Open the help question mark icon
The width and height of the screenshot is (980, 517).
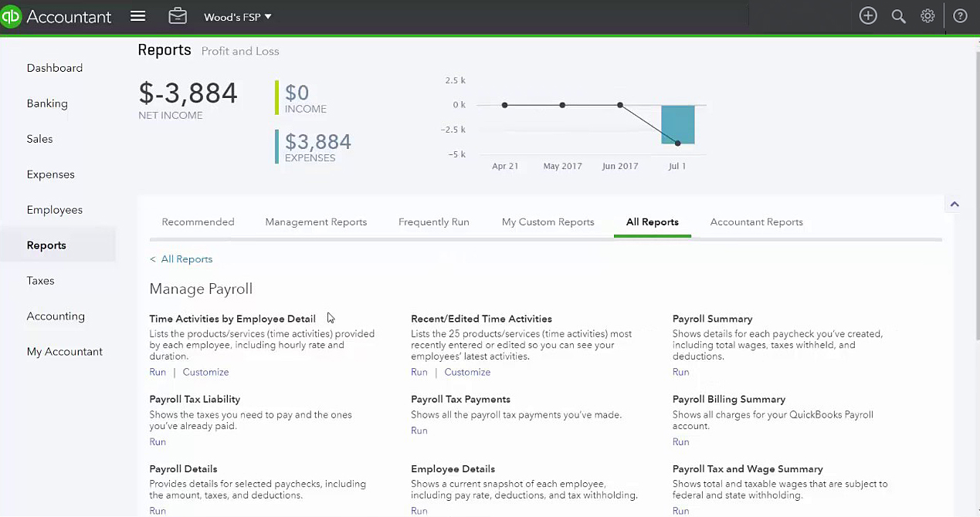[960, 16]
